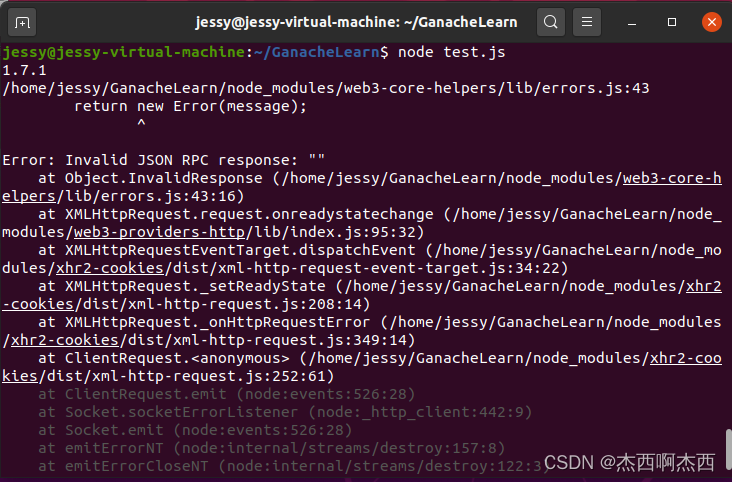Viewport: 732px width, 482px height.
Task: Click xhr2-cookies link on the _onHttpRequestError line
Action: [x=65, y=340]
